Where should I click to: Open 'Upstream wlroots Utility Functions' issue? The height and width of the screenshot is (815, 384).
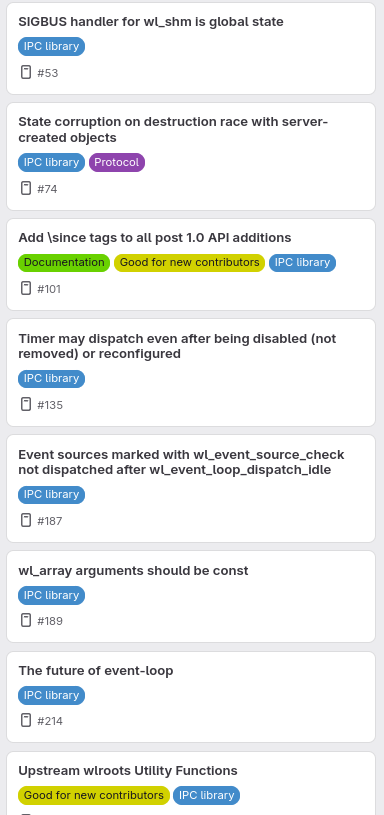128,770
